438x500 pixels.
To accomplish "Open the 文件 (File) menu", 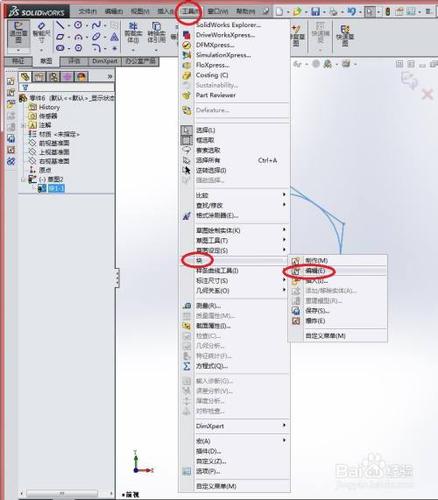I will click(x=88, y=11).
